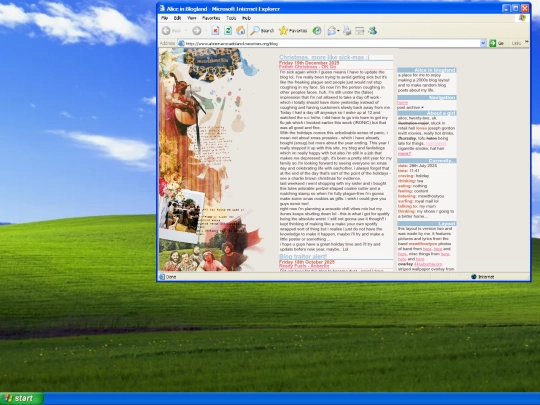Image resolution: width=540 pixels, height=405 pixels.
Task: Click the Mail envelope toolbar icon
Action: (331, 31)
